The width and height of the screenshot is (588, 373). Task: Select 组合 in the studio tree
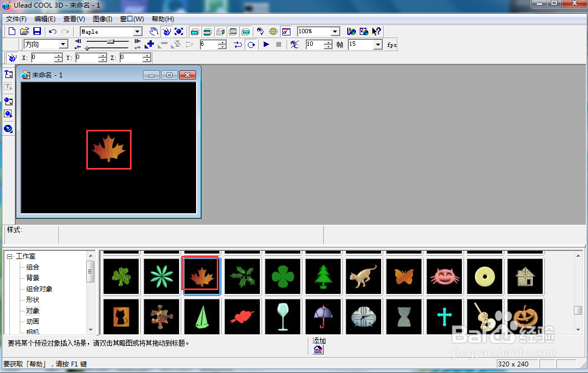[33, 267]
